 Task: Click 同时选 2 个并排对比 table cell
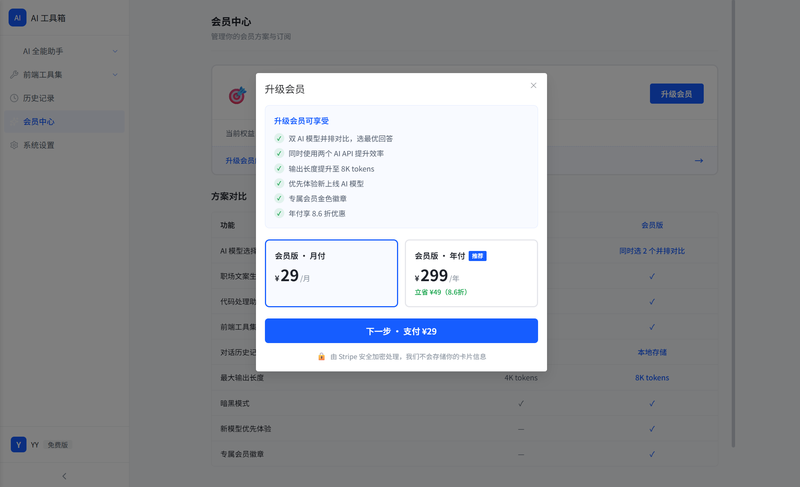click(x=652, y=251)
